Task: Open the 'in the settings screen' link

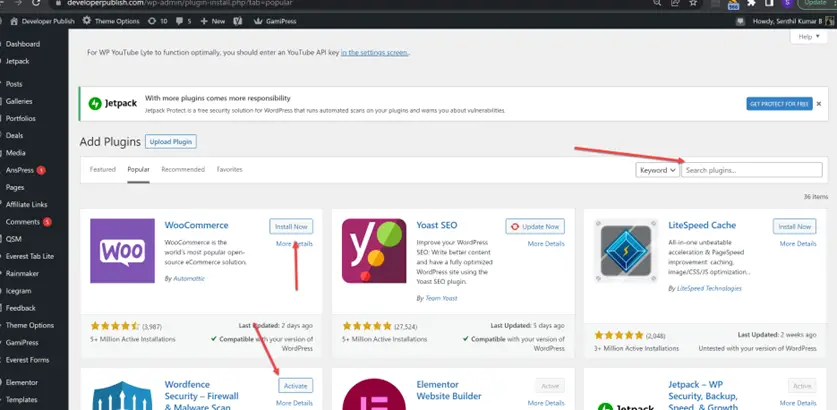Action: coord(375,52)
